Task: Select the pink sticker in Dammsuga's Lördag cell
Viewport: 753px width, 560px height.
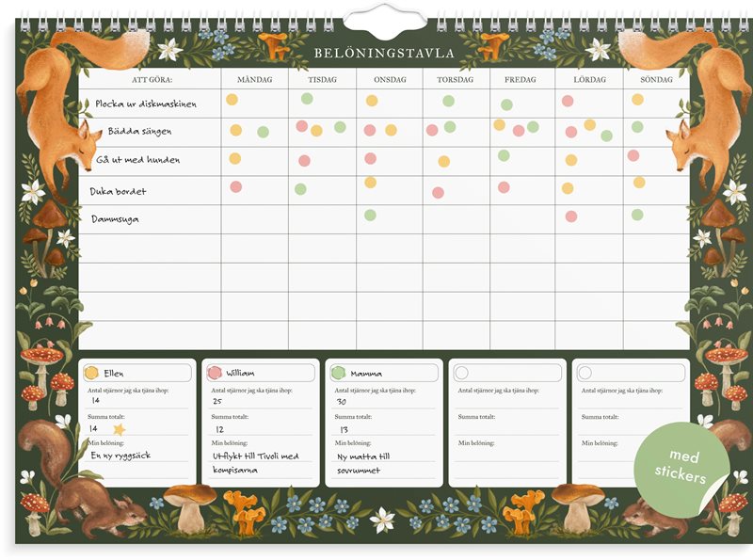Action: [571, 216]
